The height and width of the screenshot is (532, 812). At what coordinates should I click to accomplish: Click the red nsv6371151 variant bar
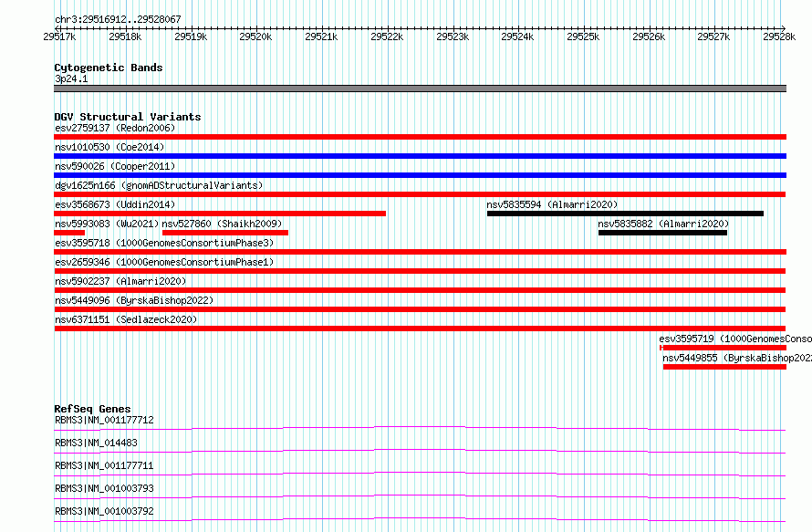tap(420, 329)
